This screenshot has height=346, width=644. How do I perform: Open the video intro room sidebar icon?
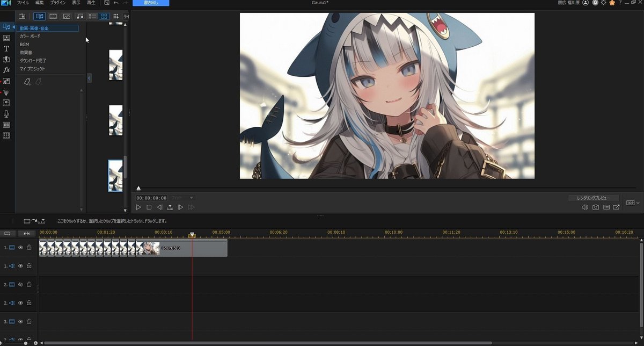6,38
